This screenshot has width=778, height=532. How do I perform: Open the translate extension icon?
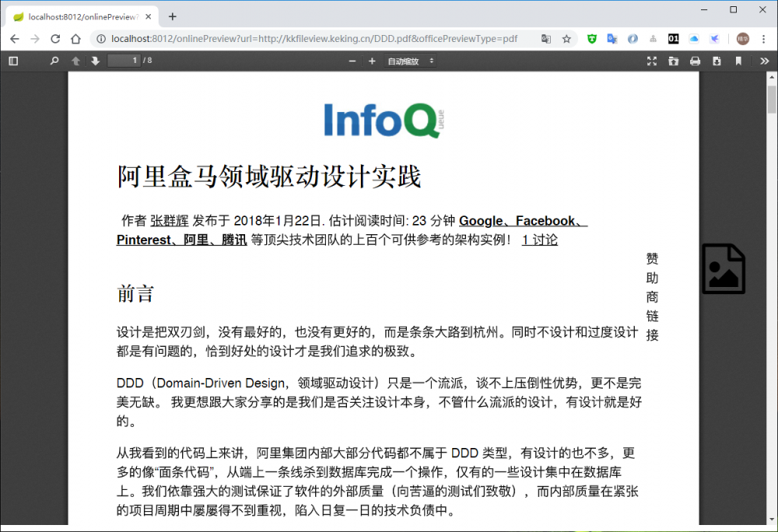click(612, 38)
